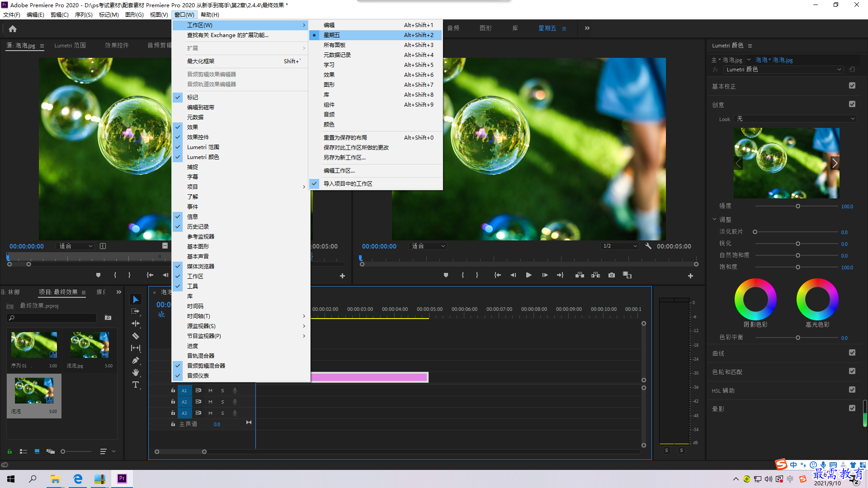The height and width of the screenshot is (488, 868).
Task: Open program monitor settings wrench
Action: click(648, 246)
